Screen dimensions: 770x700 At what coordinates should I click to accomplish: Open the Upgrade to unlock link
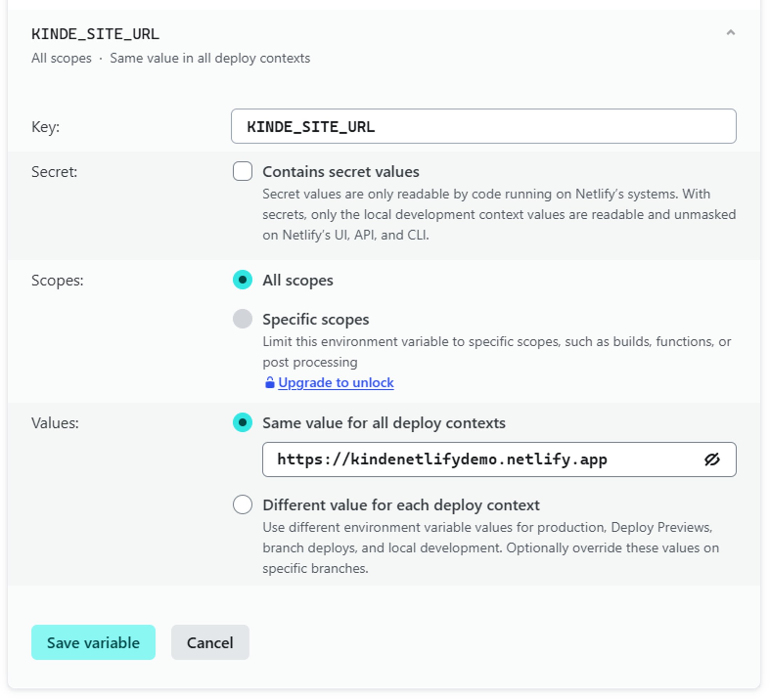coord(336,382)
